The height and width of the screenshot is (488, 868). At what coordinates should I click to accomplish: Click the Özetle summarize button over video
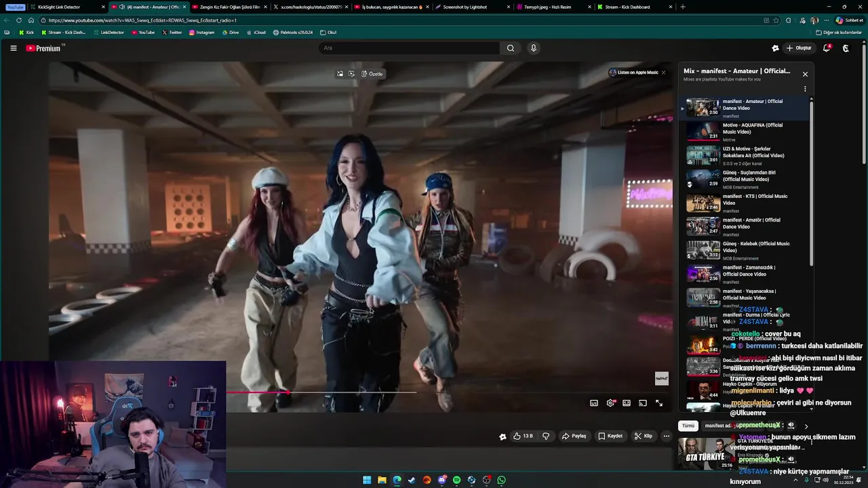point(372,74)
